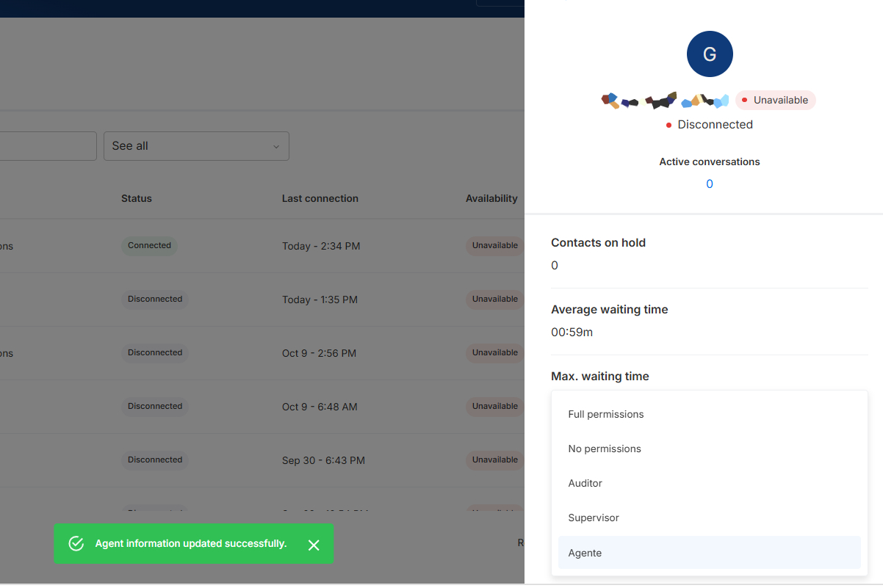Open the "See all" filter dropdown
The height and width of the screenshot is (588, 883).
point(196,146)
